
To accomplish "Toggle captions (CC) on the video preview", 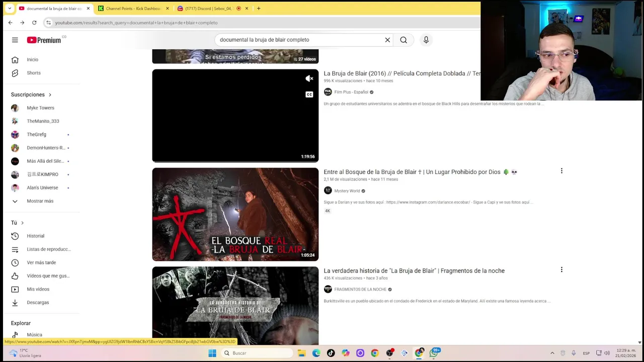I will (x=309, y=95).
